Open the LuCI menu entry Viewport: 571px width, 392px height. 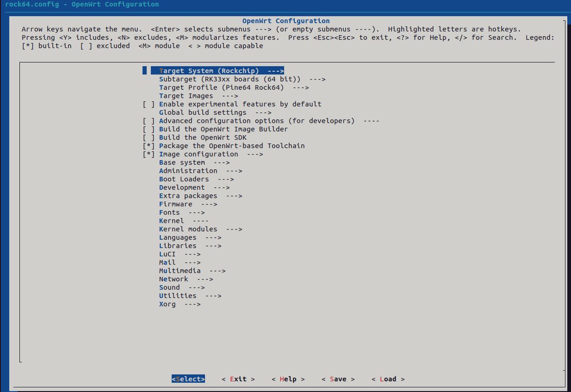[x=180, y=254]
